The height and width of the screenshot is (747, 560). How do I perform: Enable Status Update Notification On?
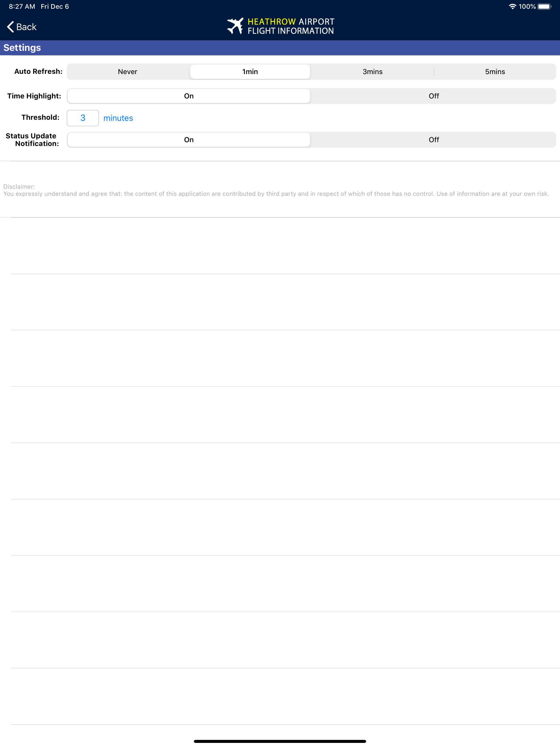[x=189, y=140]
